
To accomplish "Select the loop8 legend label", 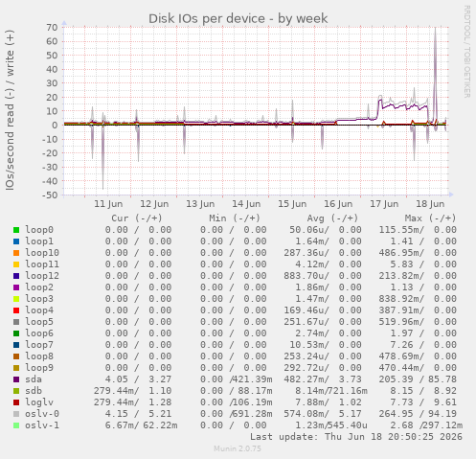I will coord(39,356).
